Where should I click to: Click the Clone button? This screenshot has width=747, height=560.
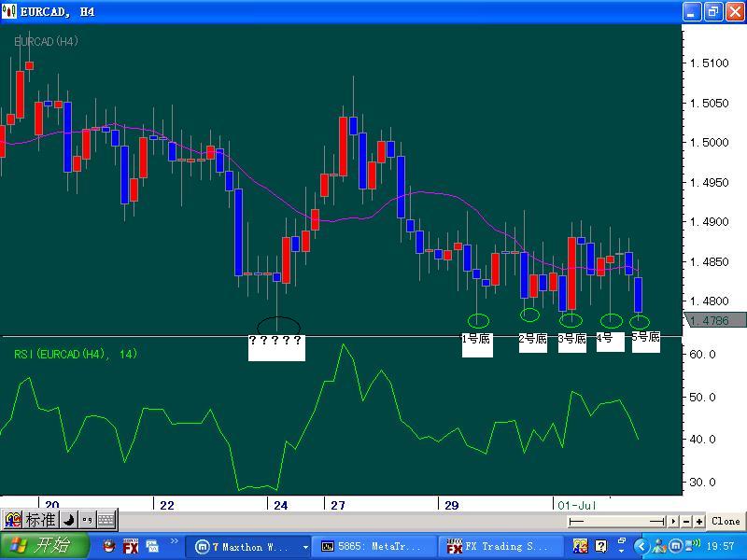(726, 521)
